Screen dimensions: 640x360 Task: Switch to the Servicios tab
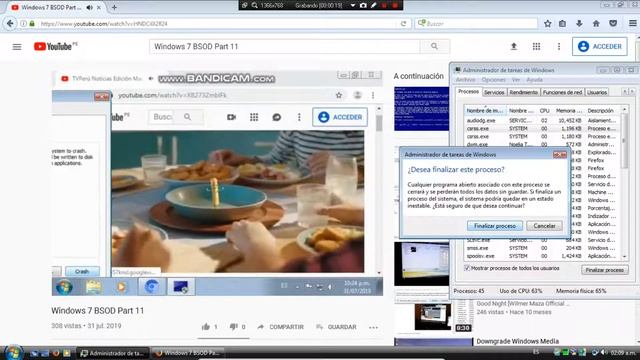click(x=494, y=92)
